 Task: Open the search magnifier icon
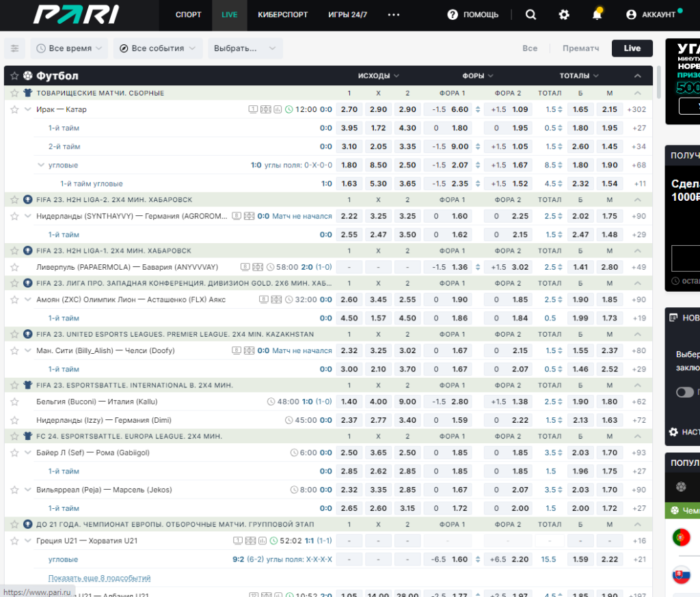pos(530,15)
